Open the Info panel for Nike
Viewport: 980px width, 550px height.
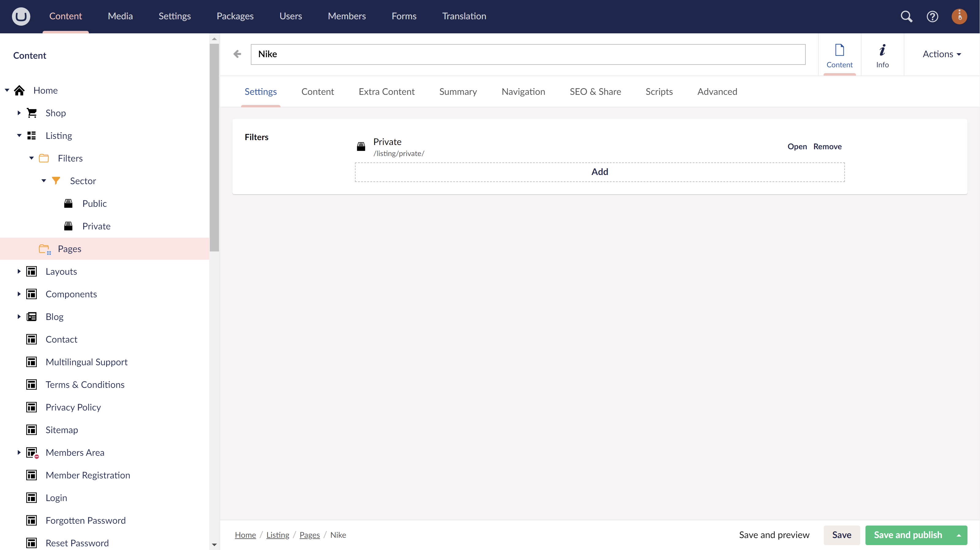click(882, 54)
